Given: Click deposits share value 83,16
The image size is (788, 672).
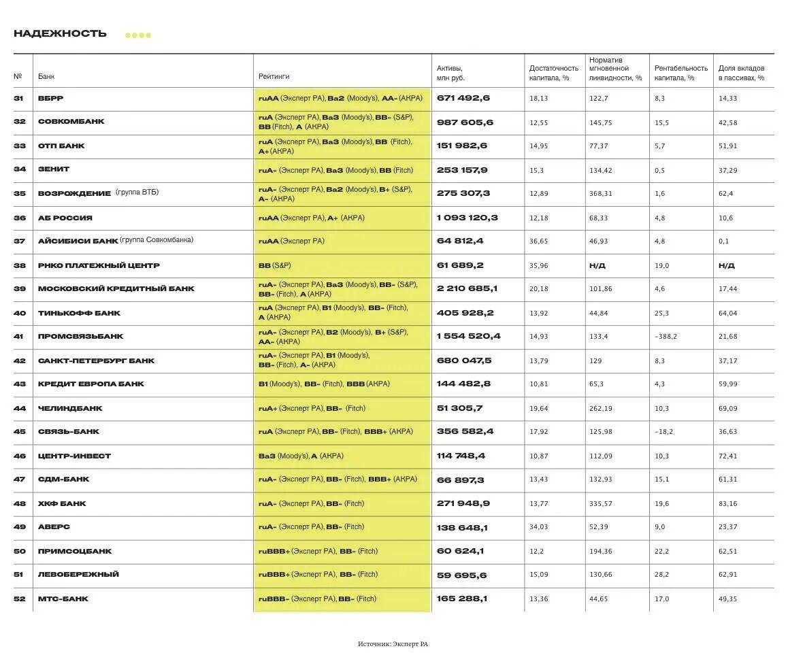Looking at the screenshot, I should (727, 504).
